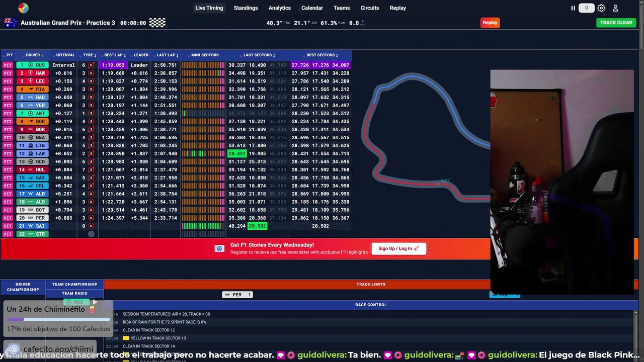Click the checkered flag session icon
The image size is (644, 362).
click(157, 23)
